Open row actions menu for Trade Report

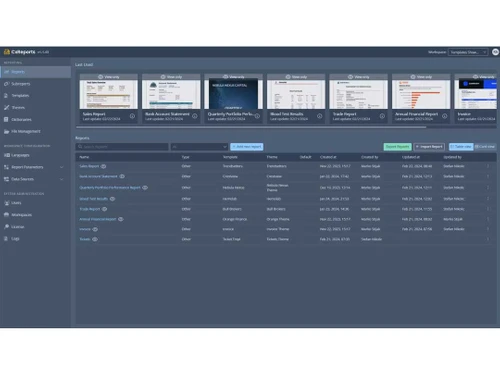[488, 209]
